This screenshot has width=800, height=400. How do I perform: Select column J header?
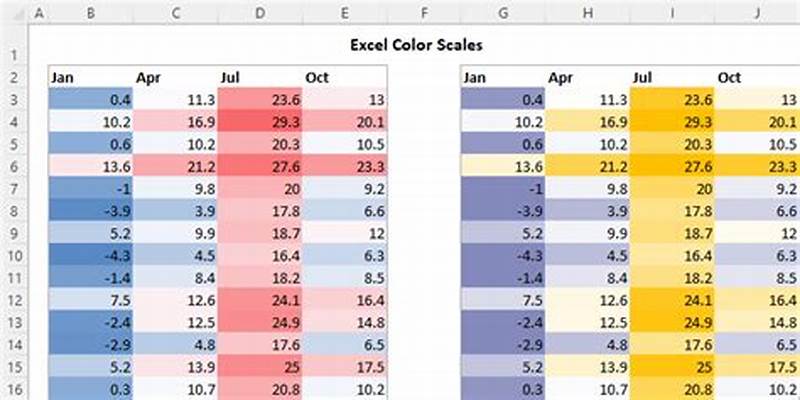[757, 14]
